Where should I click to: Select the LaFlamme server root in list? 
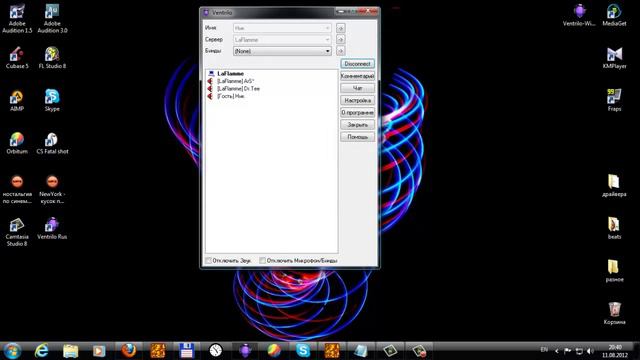click(x=230, y=73)
